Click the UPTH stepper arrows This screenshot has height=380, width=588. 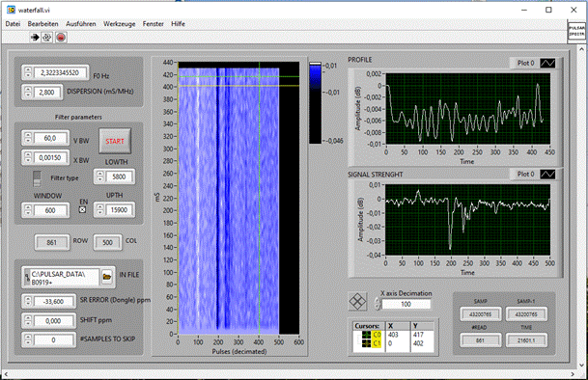point(100,210)
